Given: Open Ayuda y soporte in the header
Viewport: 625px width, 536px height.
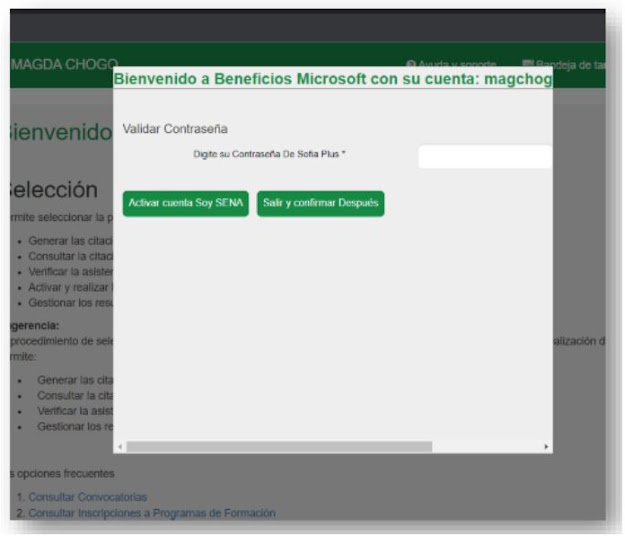Looking at the screenshot, I should coord(451,64).
